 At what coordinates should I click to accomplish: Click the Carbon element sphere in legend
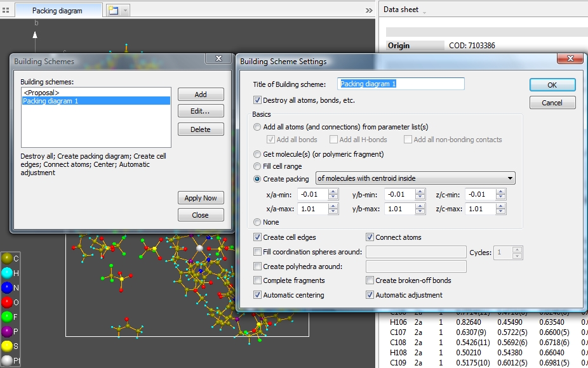(x=6, y=258)
